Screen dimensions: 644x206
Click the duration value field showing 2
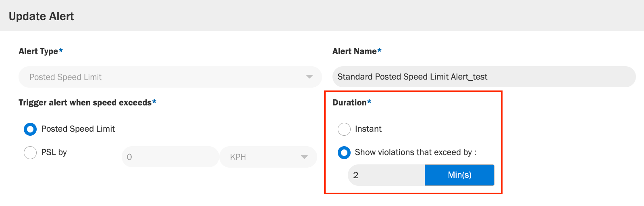click(x=386, y=175)
